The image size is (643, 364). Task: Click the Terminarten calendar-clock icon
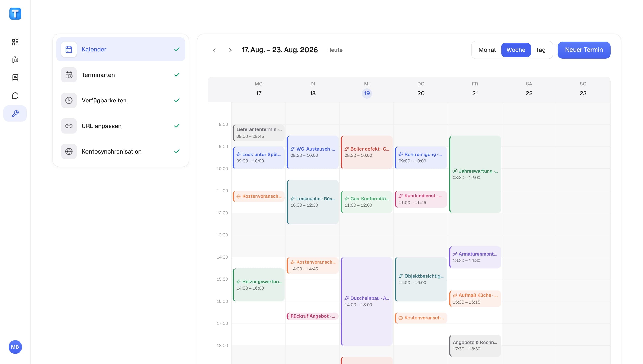pos(69,75)
